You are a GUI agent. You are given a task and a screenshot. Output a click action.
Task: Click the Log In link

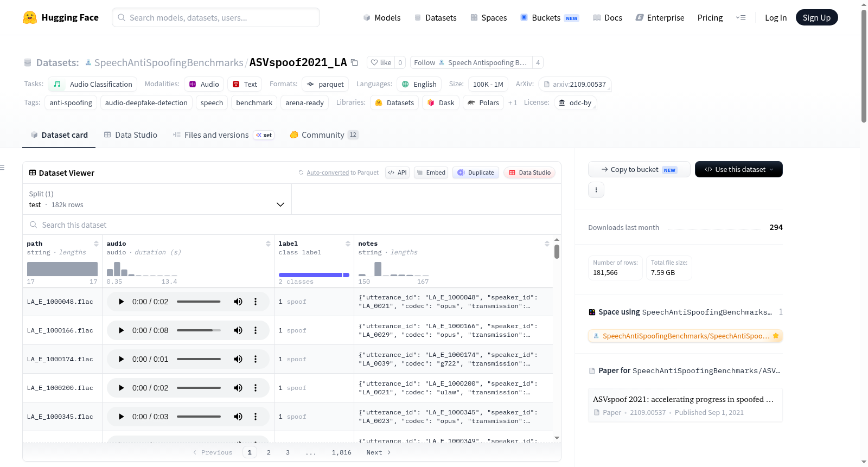pos(776,17)
